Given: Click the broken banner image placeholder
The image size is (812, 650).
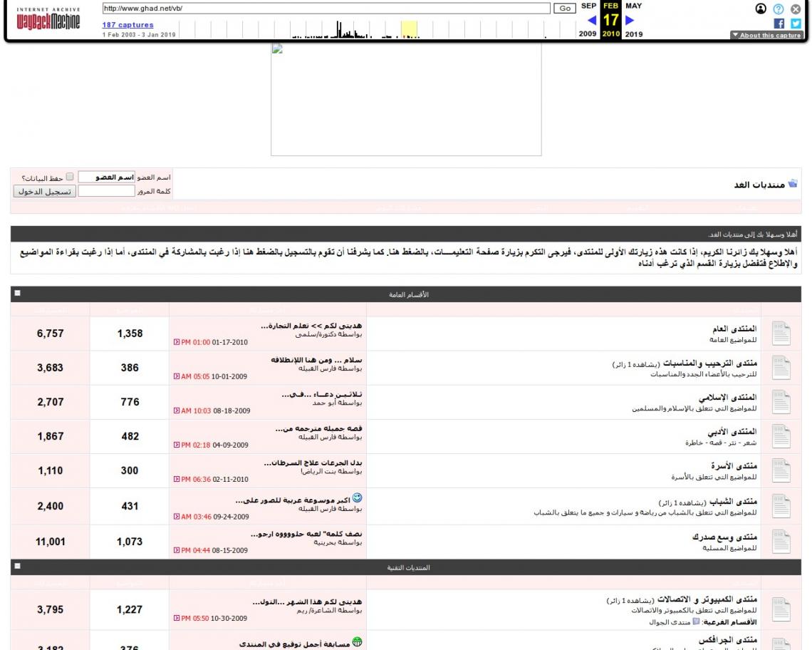Looking at the screenshot, I should pos(406,99).
